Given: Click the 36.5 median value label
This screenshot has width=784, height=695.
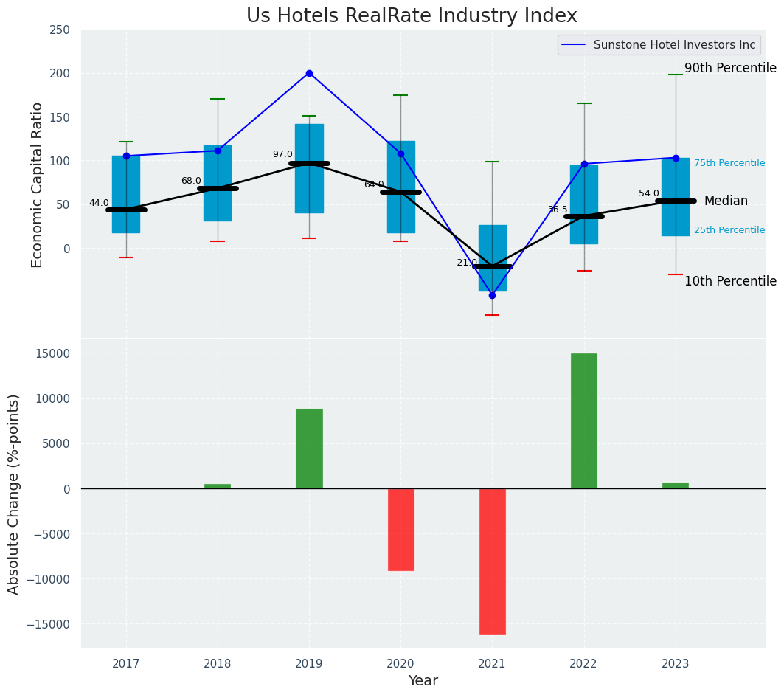Looking at the screenshot, I should click(558, 210).
